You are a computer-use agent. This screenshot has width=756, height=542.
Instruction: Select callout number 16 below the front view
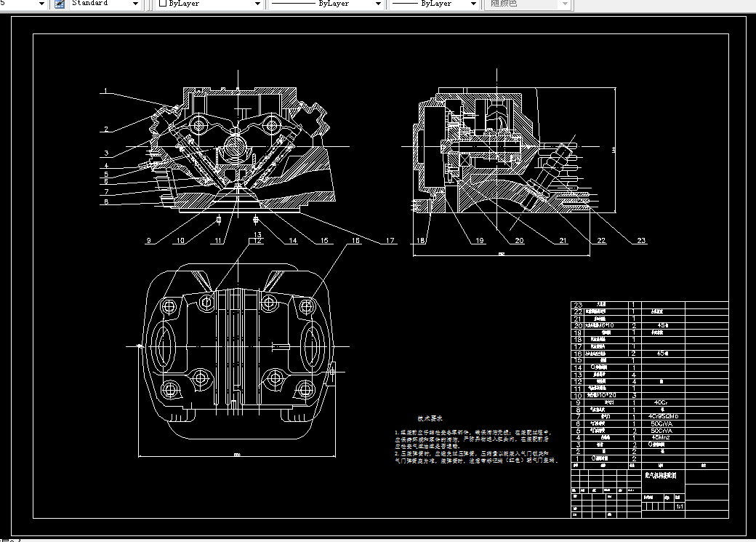(355, 240)
